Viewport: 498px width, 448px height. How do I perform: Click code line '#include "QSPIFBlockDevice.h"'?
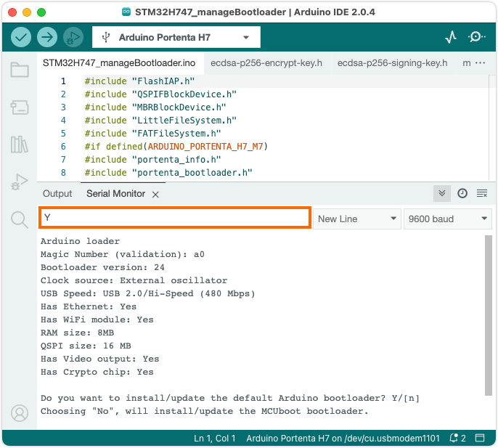160,94
